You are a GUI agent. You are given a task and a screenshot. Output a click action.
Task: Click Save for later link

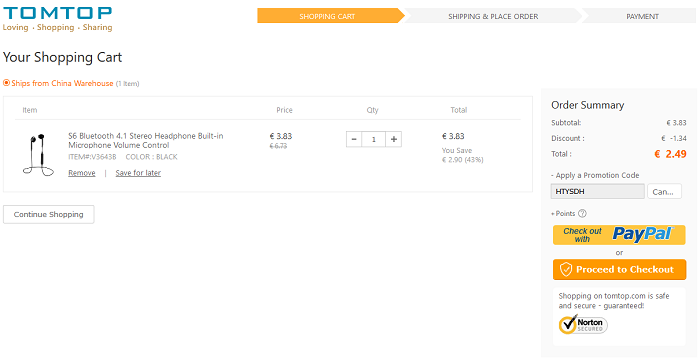138,173
